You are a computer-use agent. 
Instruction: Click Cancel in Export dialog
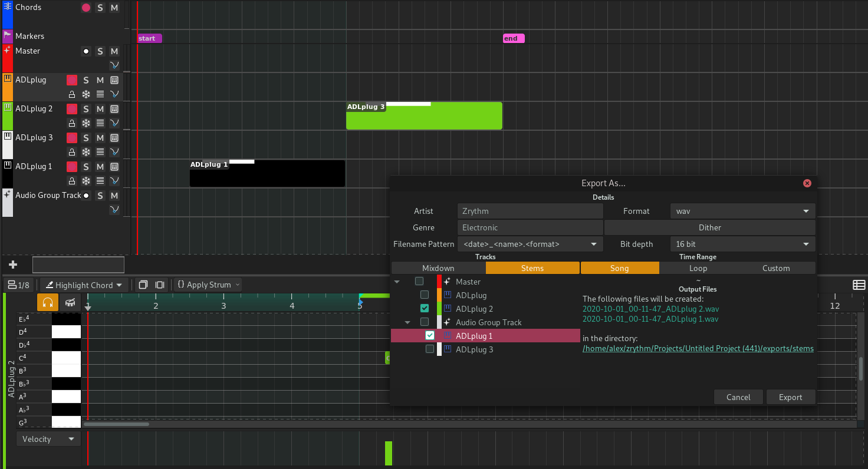click(x=738, y=397)
